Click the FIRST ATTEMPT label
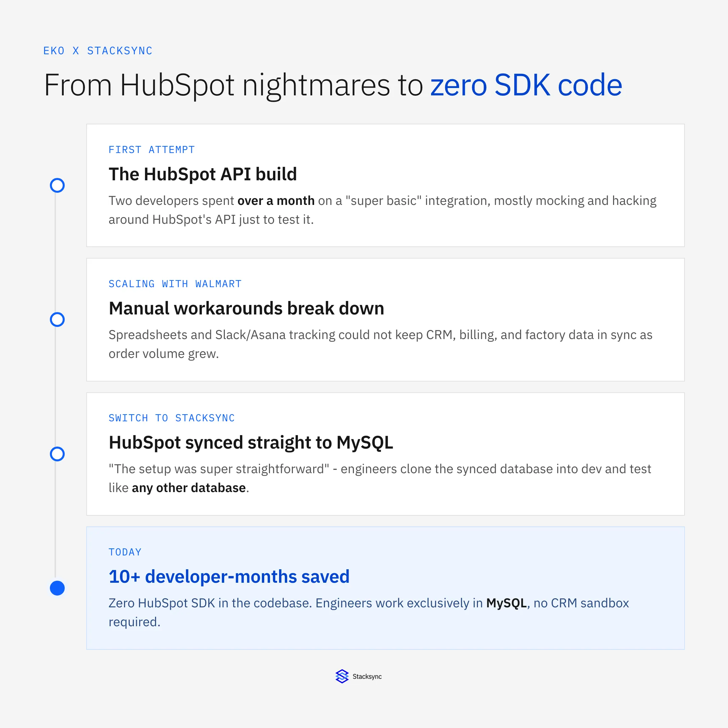728x728 pixels. [152, 150]
